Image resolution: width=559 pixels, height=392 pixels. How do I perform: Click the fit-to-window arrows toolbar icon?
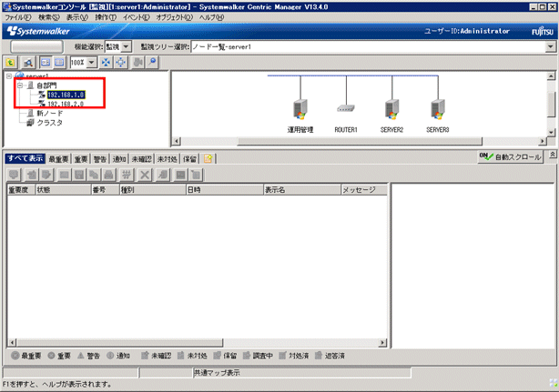pyautogui.click(x=107, y=62)
